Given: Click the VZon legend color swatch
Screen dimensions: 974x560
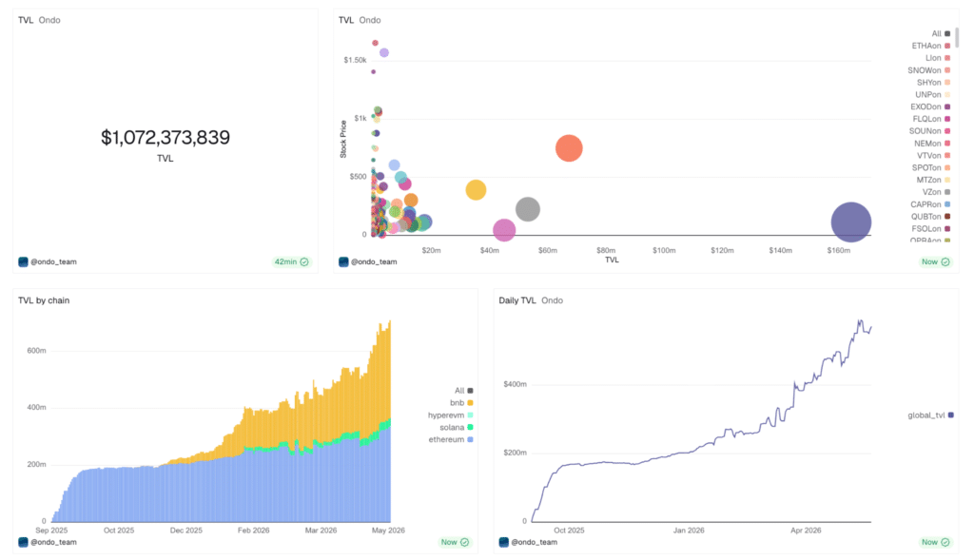Looking at the screenshot, I should pyautogui.click(x=947, y=192).
